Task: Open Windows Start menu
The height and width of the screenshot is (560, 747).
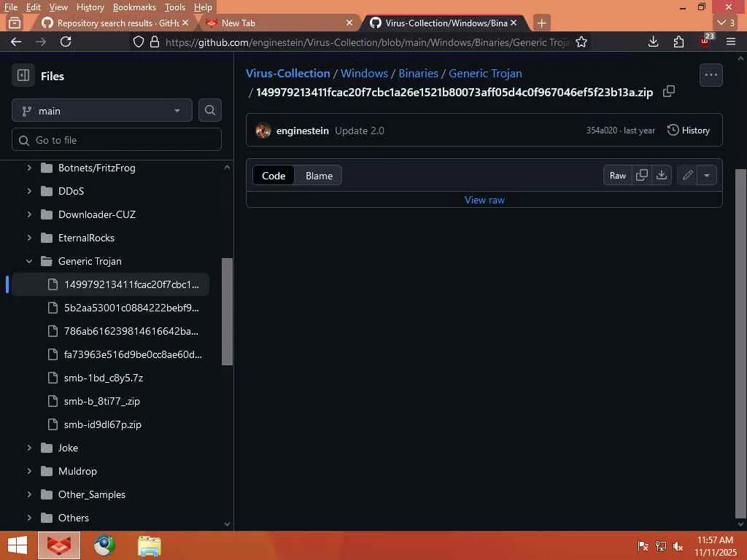Action: coord(18,545)
